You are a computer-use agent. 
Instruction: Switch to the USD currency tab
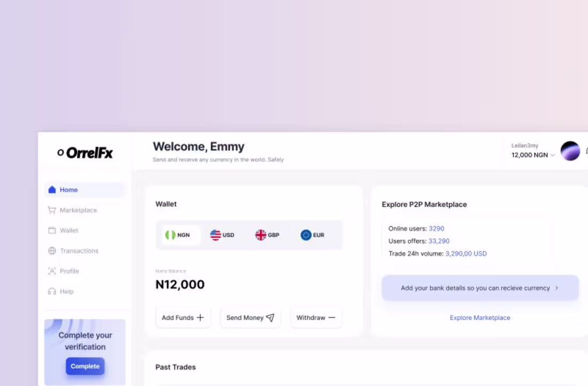point(222,235)
